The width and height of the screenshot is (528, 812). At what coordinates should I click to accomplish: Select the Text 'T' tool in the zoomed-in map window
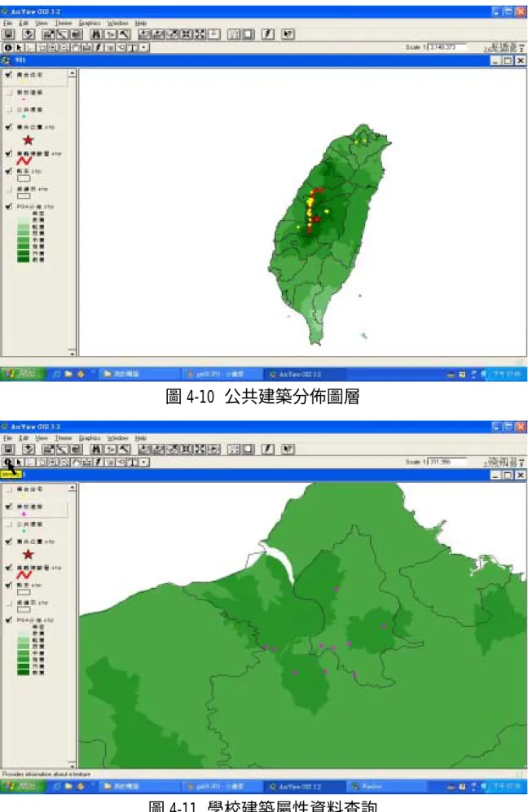[x=133, y=462]
